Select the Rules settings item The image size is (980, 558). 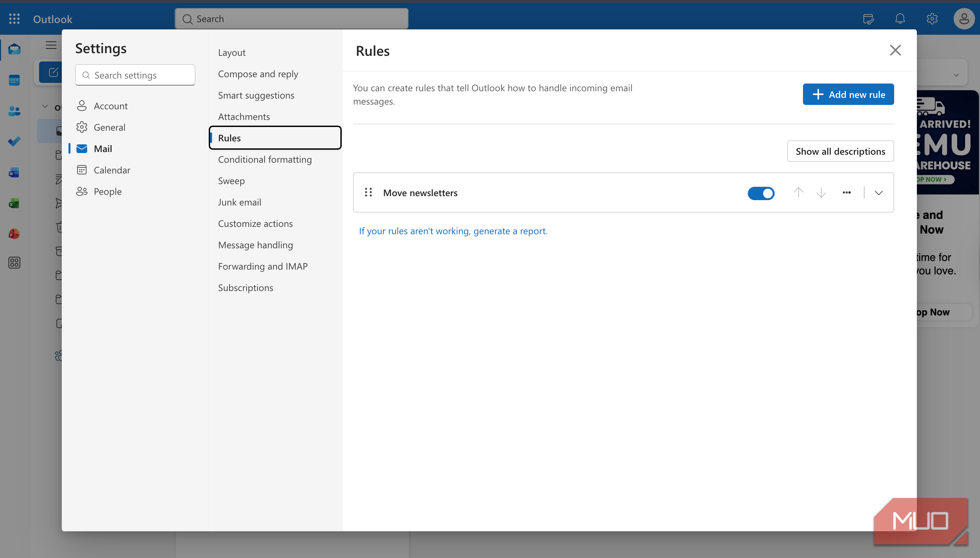point(275,138)
